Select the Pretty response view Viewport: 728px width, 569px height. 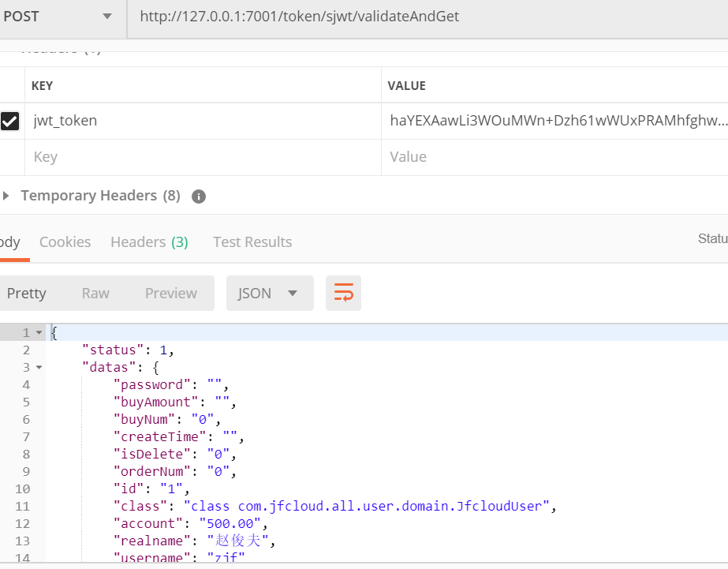pos(28,293)
